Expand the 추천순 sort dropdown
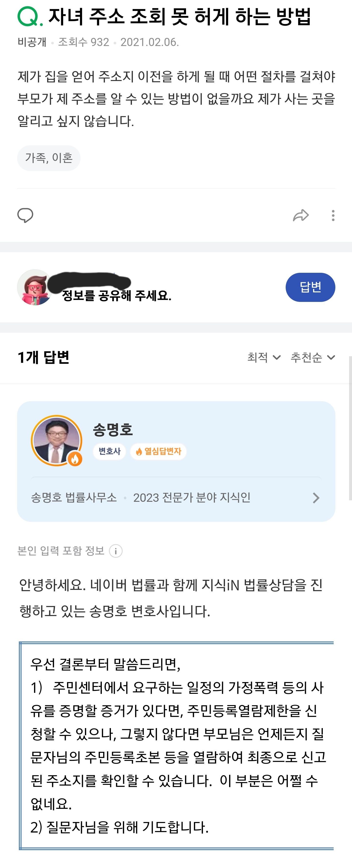352x868 pixels. [313, 357]
